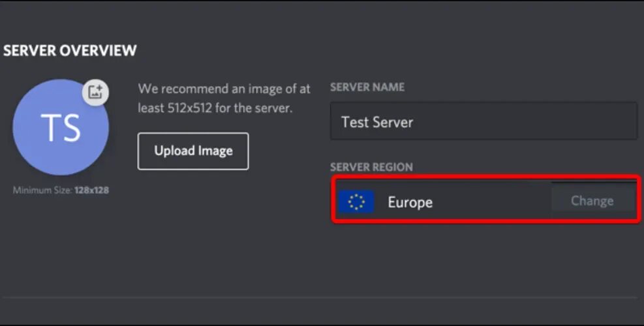Click the 'for the server.' text beside the avatar
Screen dimensions: 644x326
click(x=254, y=108)
